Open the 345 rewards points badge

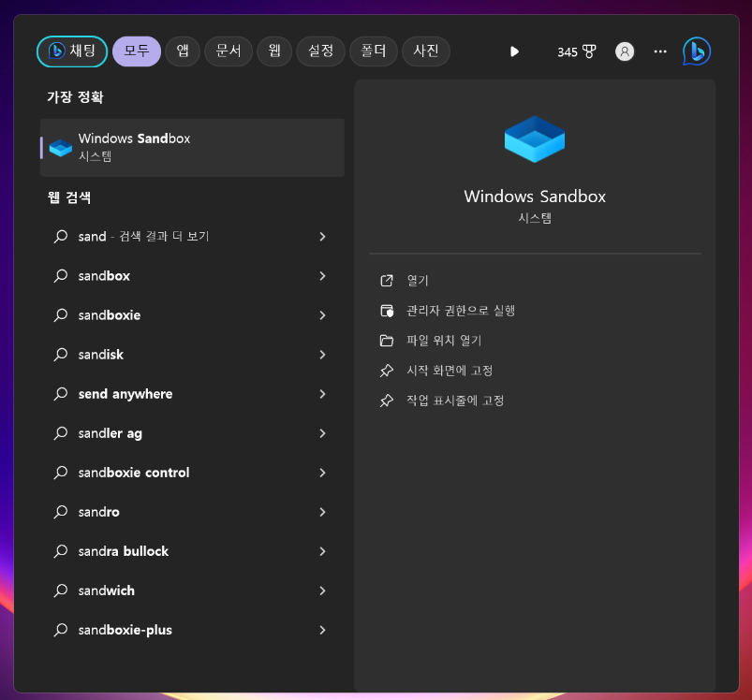click(577, 51)
